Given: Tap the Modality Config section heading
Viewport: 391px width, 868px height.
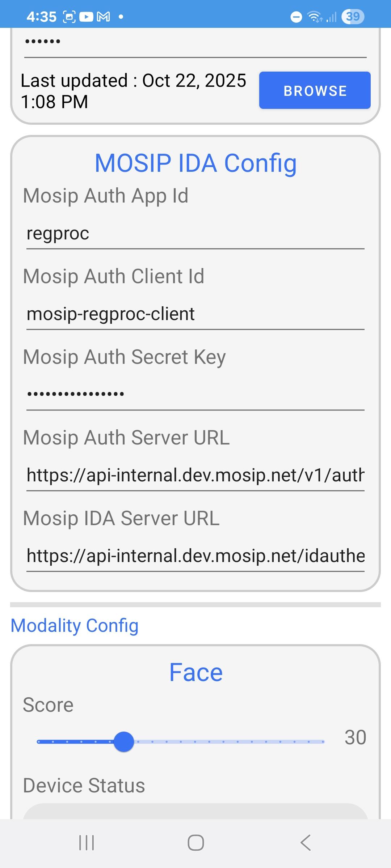Looking at the screenshot, I should [75, 625].
